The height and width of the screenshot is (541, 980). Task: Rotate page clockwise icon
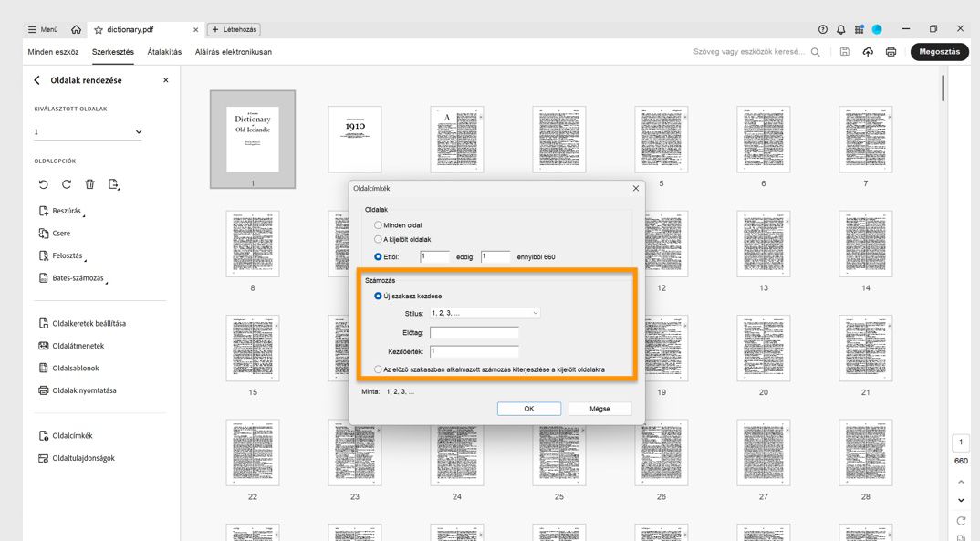tap(67, 184)
